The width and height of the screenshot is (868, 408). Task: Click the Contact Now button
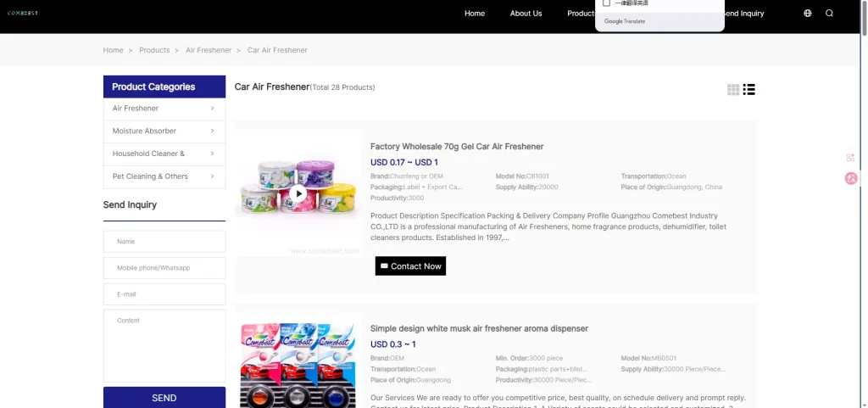click(x=410, y=266)
